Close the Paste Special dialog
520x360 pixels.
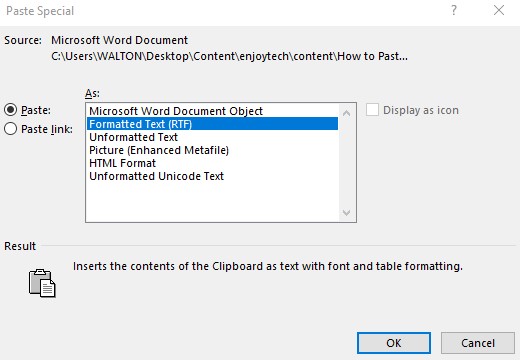pyautogui.click(x=499, y=10)
